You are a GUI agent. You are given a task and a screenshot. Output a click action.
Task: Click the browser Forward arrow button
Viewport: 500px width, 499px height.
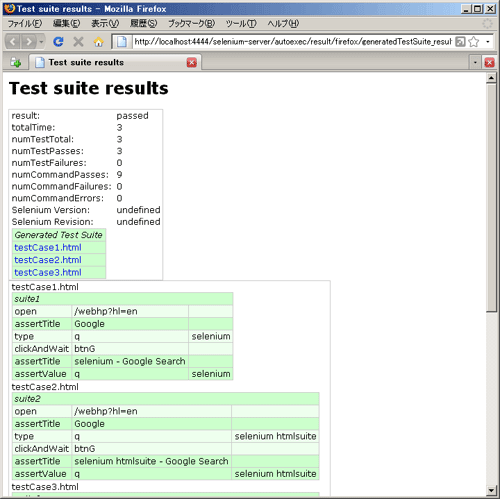click(x=29, y=42)
